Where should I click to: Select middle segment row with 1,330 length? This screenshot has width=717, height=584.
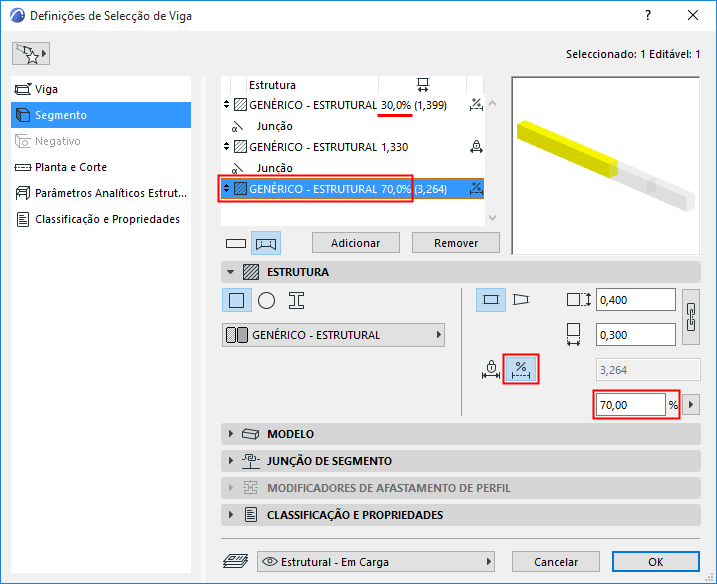[352, 147]
